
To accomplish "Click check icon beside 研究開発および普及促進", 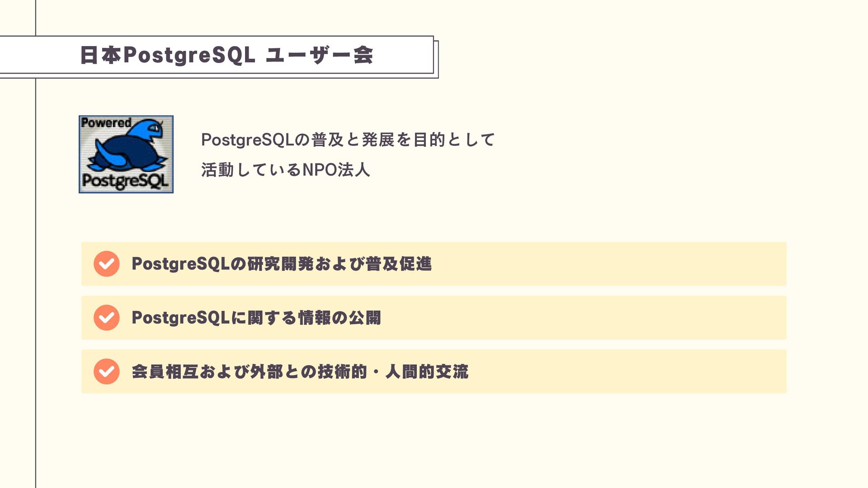I will (107, 264).
